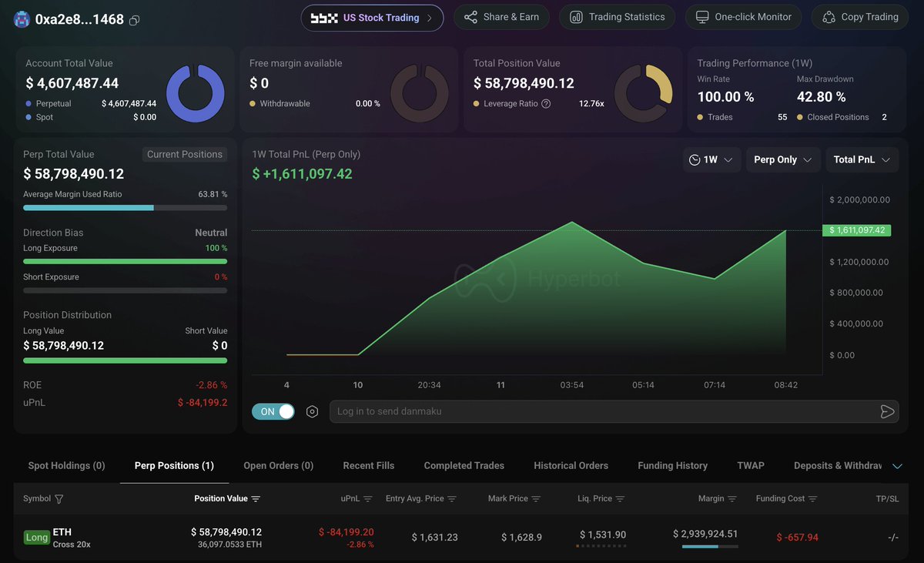Sort by Mark Price column

(536, 499)
